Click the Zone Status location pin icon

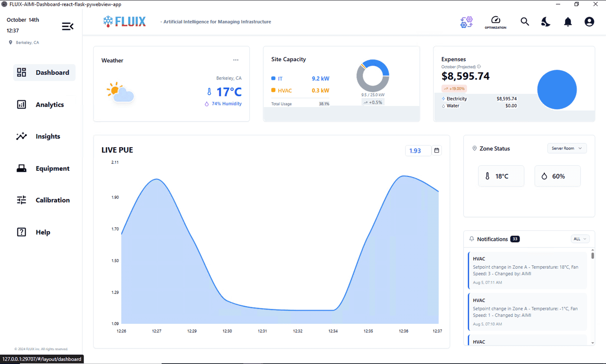coord(474,148)
